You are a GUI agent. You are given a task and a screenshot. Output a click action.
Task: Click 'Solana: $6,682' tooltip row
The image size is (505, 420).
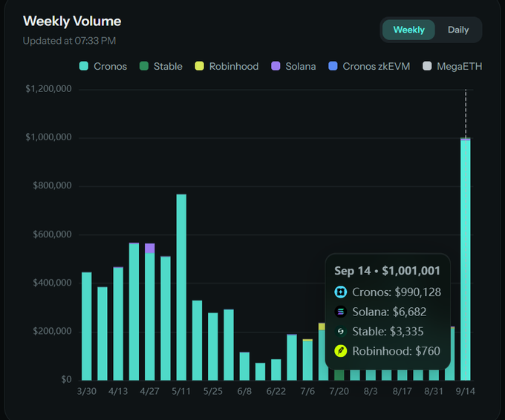pyautogui.click(x=380, y=312)
